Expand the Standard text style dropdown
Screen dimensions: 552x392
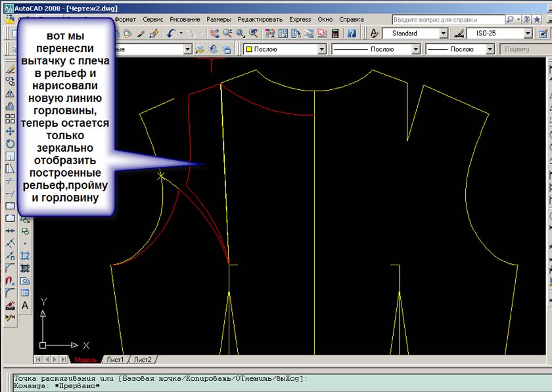click(x=444, y=33)
